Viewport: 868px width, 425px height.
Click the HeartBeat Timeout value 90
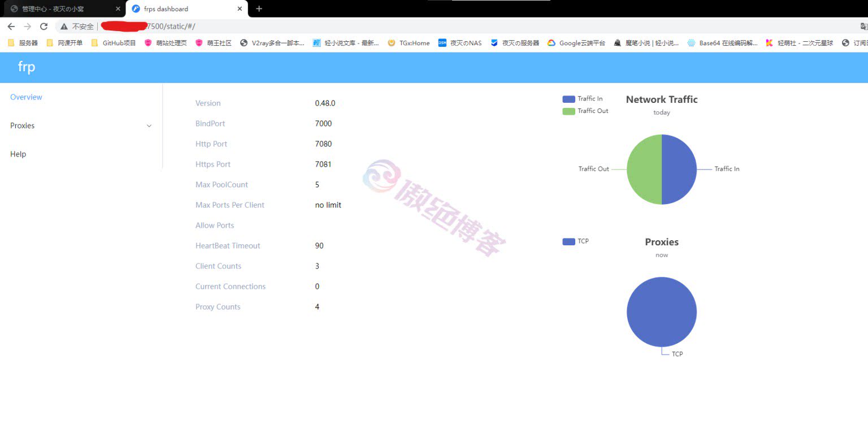(319, 245)
